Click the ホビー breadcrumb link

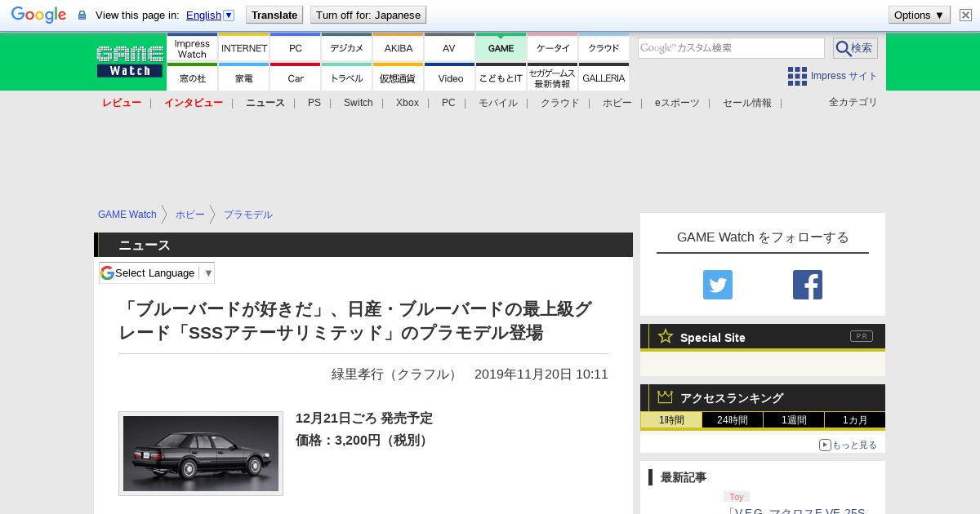[190, 215]
